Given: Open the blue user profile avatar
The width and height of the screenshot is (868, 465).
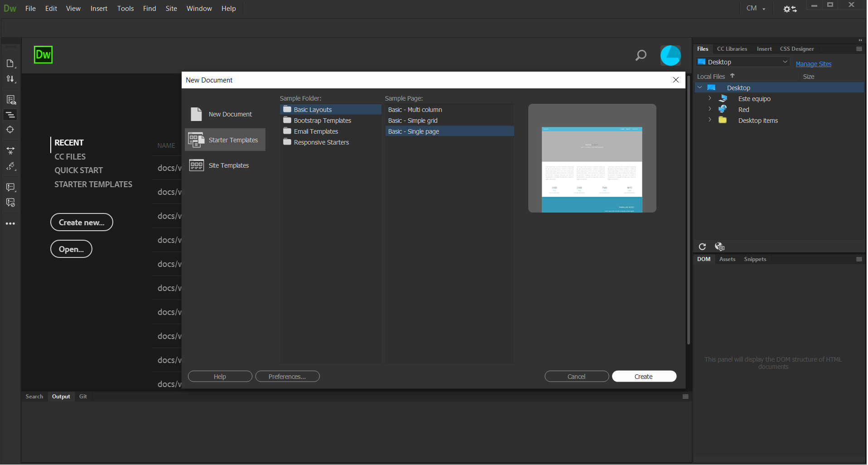Looking at the screenshot, I should (670, 55).
